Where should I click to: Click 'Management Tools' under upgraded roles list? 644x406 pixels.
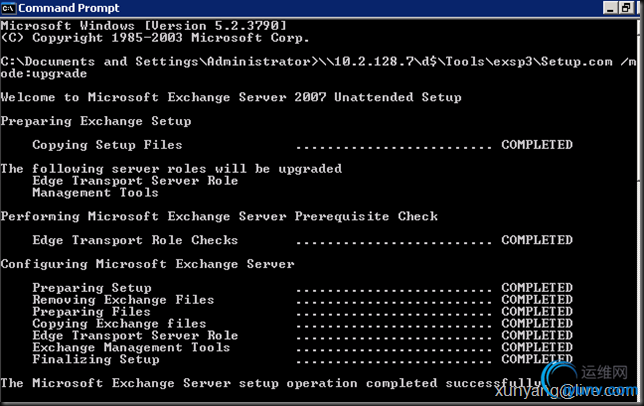click(95, 193)
